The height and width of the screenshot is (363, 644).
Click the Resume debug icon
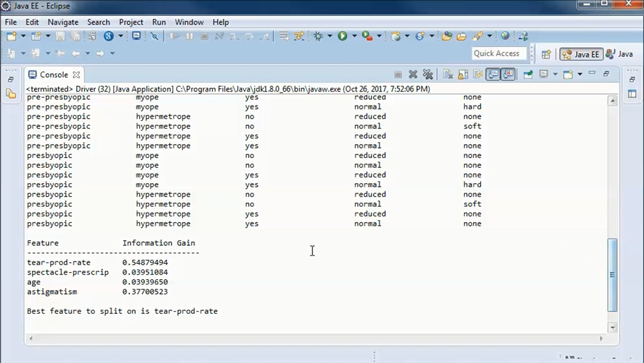pos(174,36)
